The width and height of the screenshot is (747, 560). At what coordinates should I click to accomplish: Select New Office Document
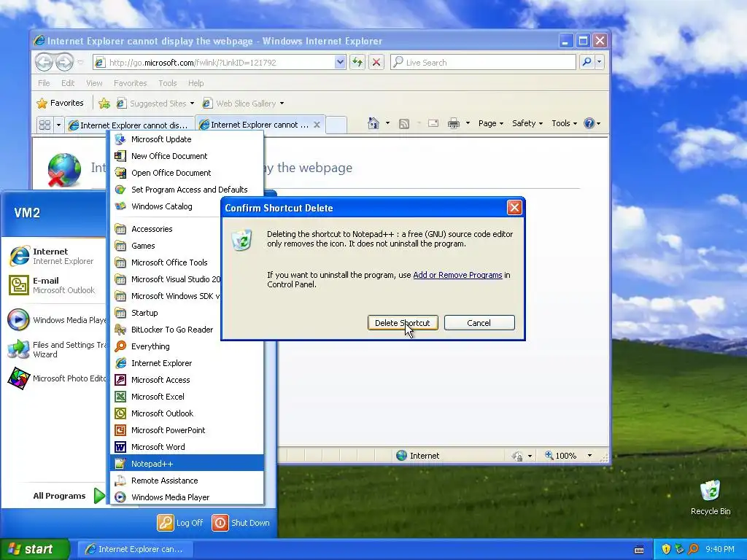187,156
